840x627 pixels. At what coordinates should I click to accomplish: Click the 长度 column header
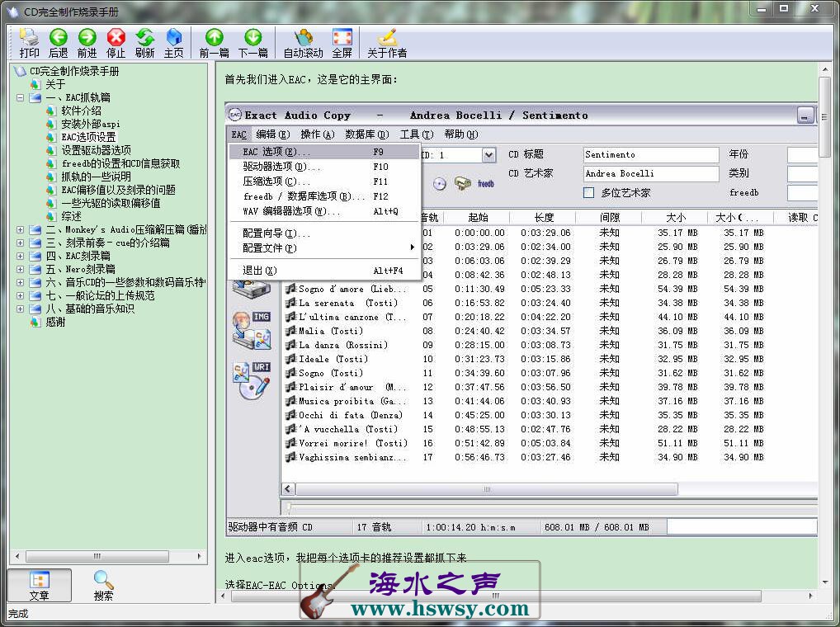[x=543, y=218]
